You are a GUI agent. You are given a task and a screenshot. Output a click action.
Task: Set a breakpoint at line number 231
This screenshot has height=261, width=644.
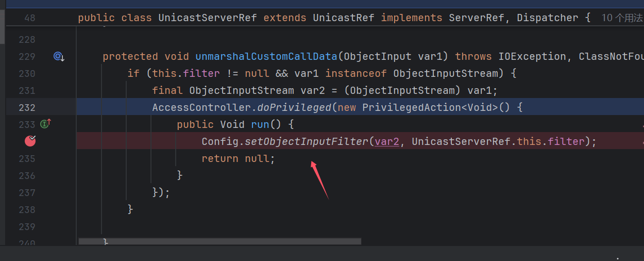click(27, 90)
